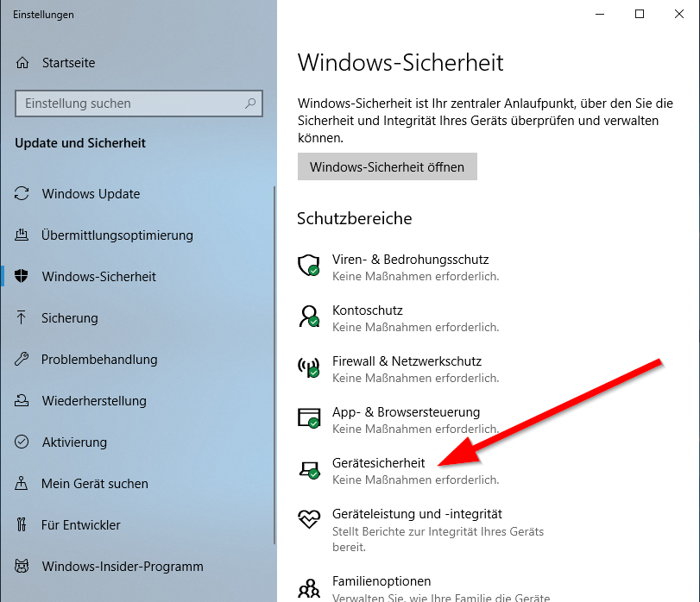Click the Sicherung upload arrow icon
700x602 pixels.
coord(21,317)
